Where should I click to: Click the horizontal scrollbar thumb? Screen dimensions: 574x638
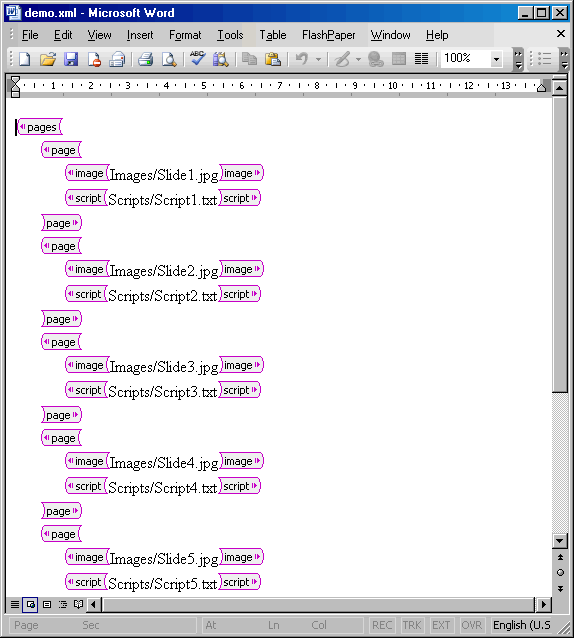point(318,605)
